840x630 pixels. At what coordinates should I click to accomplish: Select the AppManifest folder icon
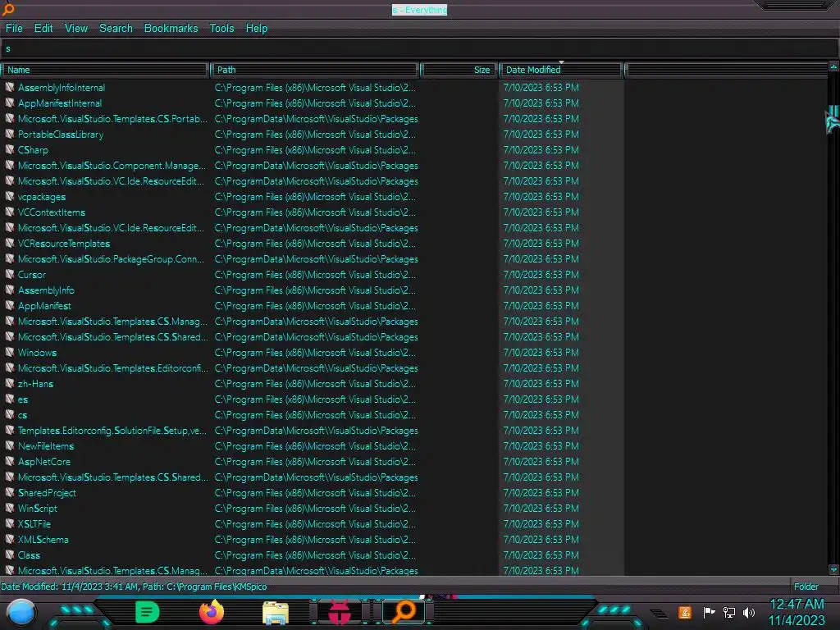click(10, 305)
